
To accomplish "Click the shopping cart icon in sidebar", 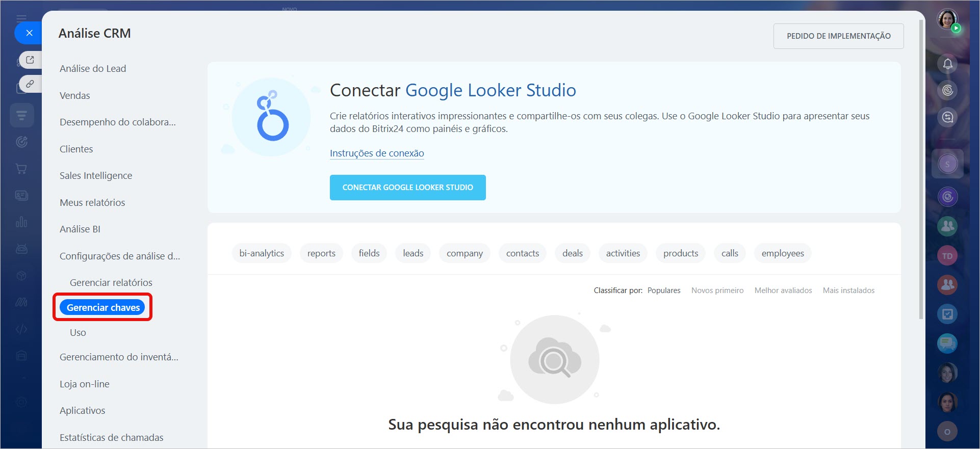I will point(21,169).
